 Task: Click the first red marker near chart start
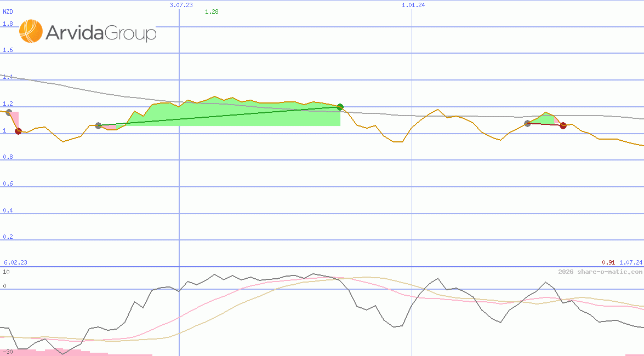point(18,131)
